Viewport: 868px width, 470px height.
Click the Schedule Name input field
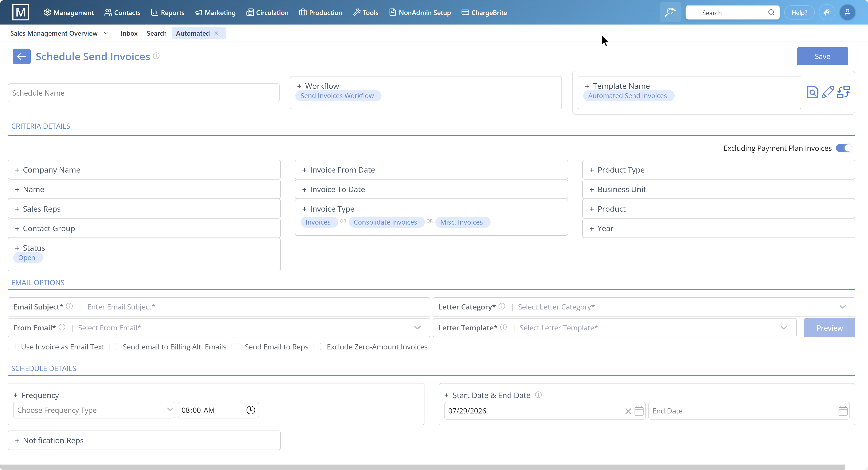144,93
